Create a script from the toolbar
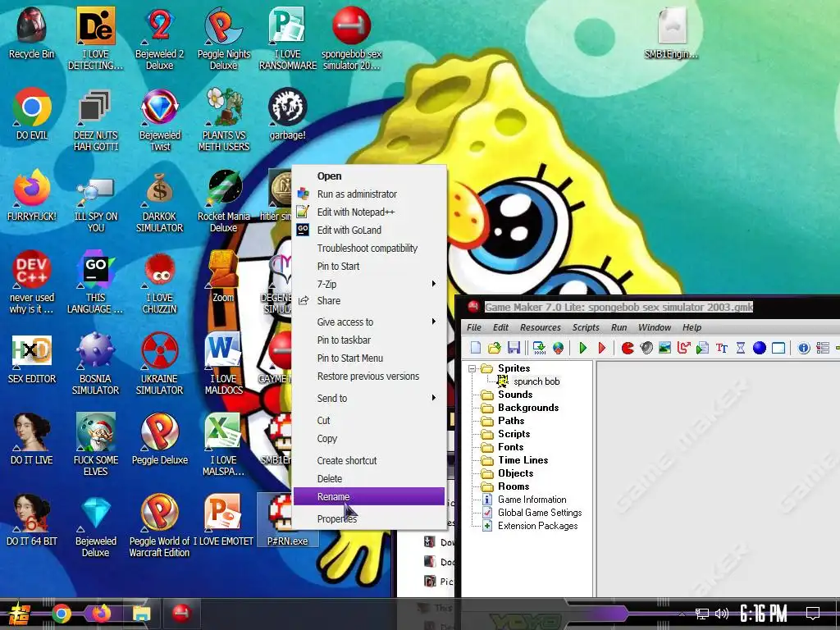The image size is (840, 630). (702, 348)
